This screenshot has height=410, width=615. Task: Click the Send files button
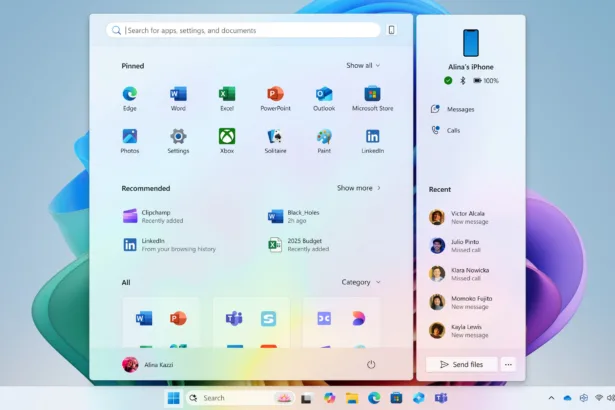pyautogui.click(x=462, y=364)
